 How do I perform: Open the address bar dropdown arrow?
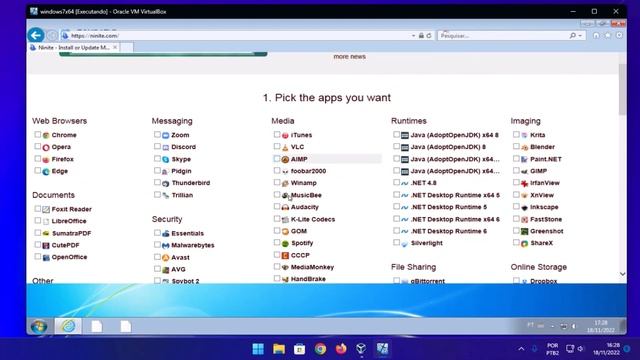click(413, 36)
